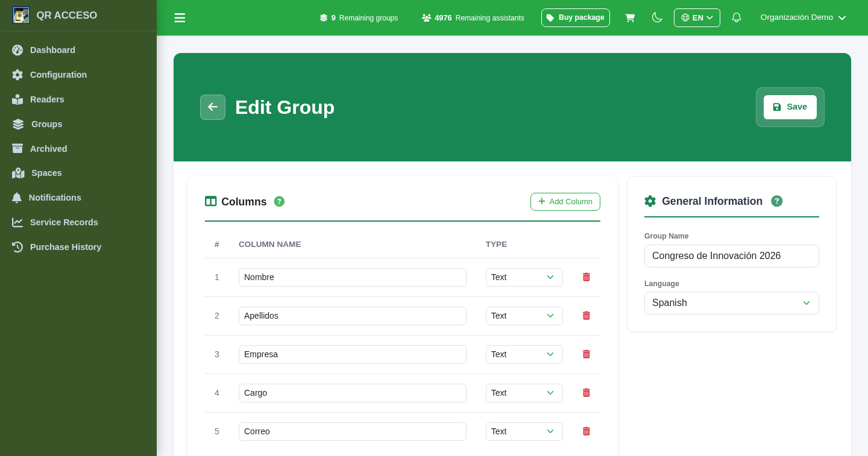Open the type dropdown for Apellidos

[524, 316]
